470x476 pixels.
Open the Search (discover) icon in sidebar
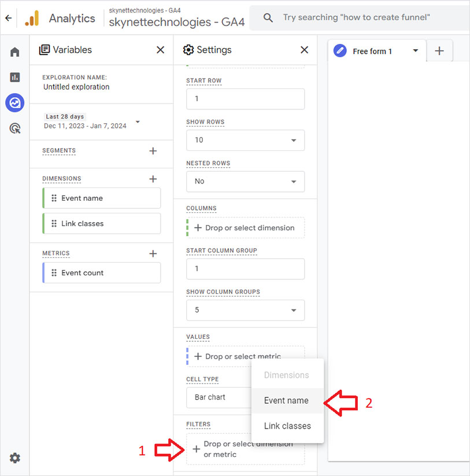coord(14,128)
